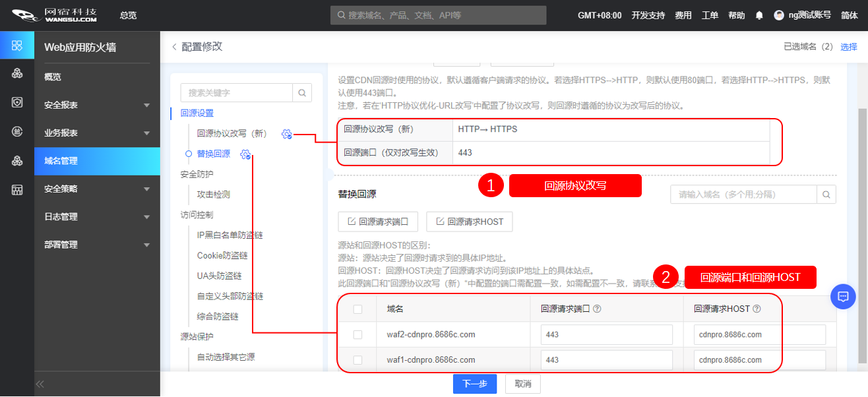This screenshot has width=868, height=397.
Task: Open 域名管理 in the sidebar
Action: (97, 161)
